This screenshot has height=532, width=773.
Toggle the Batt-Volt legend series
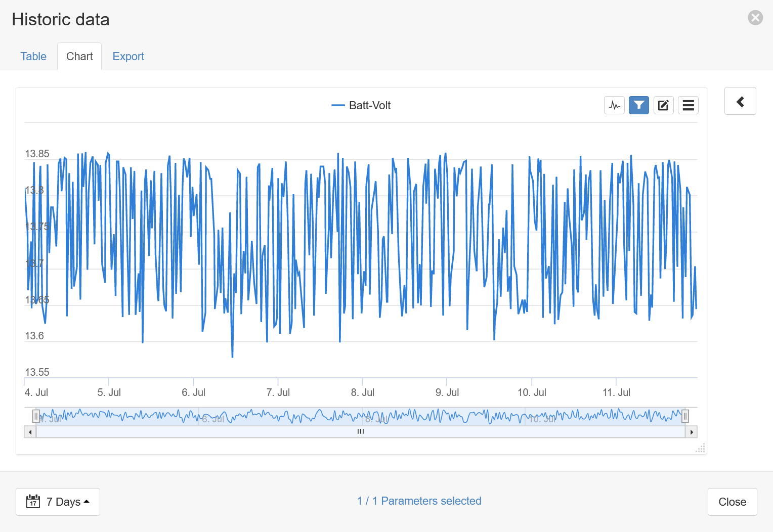click(361, 105)
